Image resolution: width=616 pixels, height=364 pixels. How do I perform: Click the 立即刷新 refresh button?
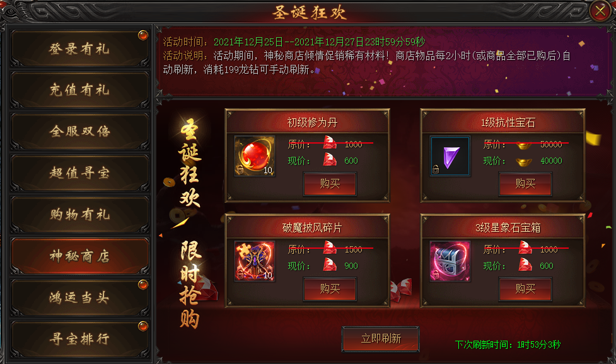381,339
